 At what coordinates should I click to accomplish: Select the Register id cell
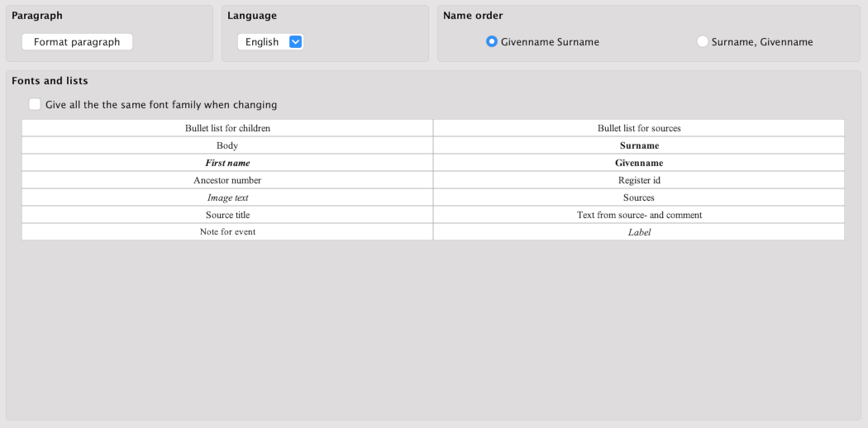tap(638, 180)
